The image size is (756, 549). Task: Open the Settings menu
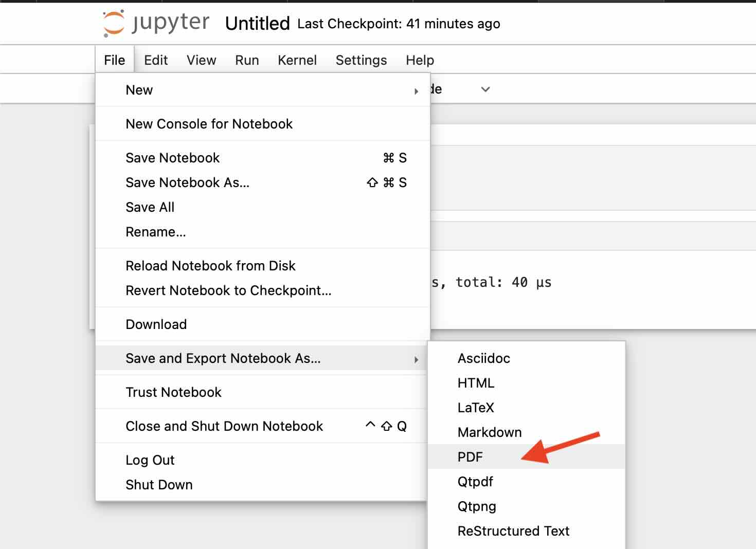(361, 60)
